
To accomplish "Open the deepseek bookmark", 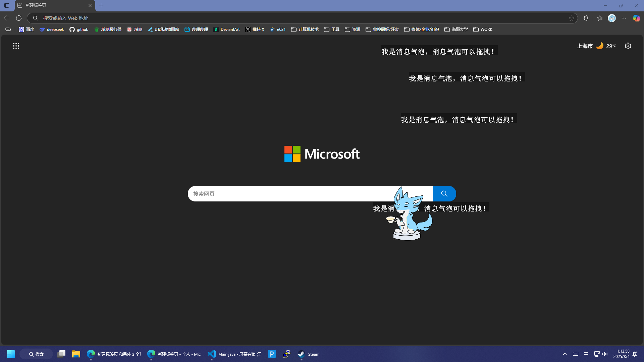I will pyautogui.click(x=52, y=29).
